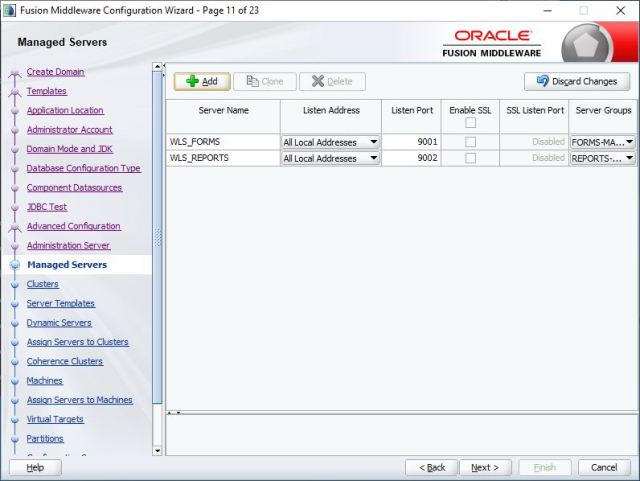Screen dimensions: 640x481
Task: Open Assign Servers to Machines step
Action: click(80, 400)
